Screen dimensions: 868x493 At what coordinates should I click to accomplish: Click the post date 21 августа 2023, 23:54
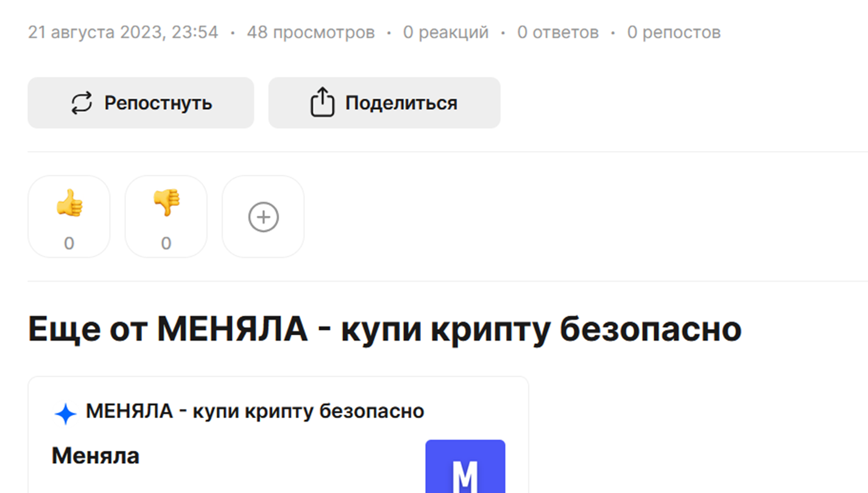[x=123, y=32]
